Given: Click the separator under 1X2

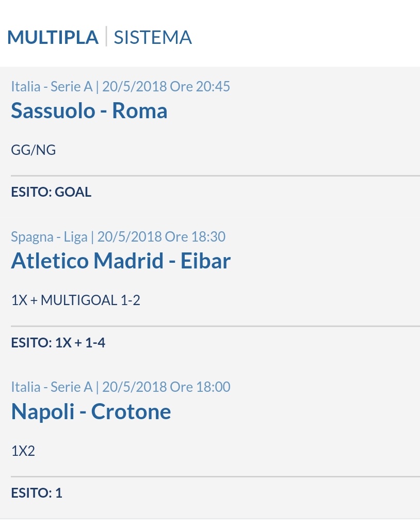Looking at the screenshot, I should [216, 476].
